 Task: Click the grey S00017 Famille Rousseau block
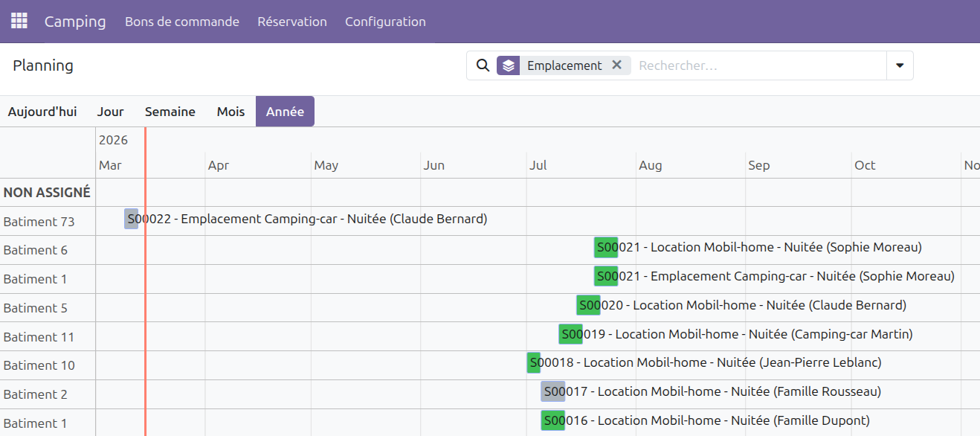[x=552, y=391]
